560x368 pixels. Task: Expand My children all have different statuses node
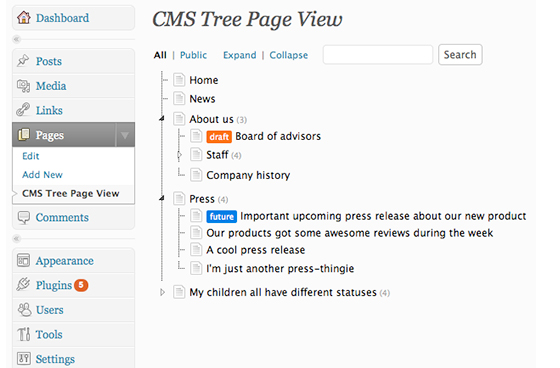tap(162, 292)
